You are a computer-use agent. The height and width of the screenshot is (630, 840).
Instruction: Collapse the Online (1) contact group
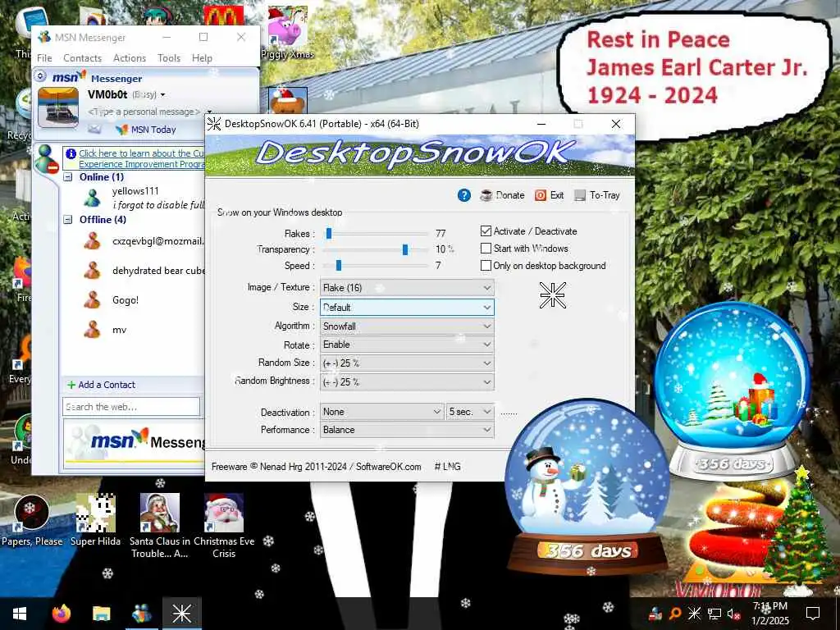(x=68, y=177)
